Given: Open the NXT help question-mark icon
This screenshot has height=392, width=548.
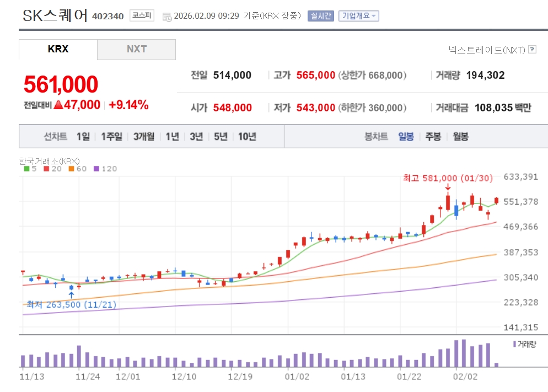Looking at the screenshot, I should (x=532, y=50).
